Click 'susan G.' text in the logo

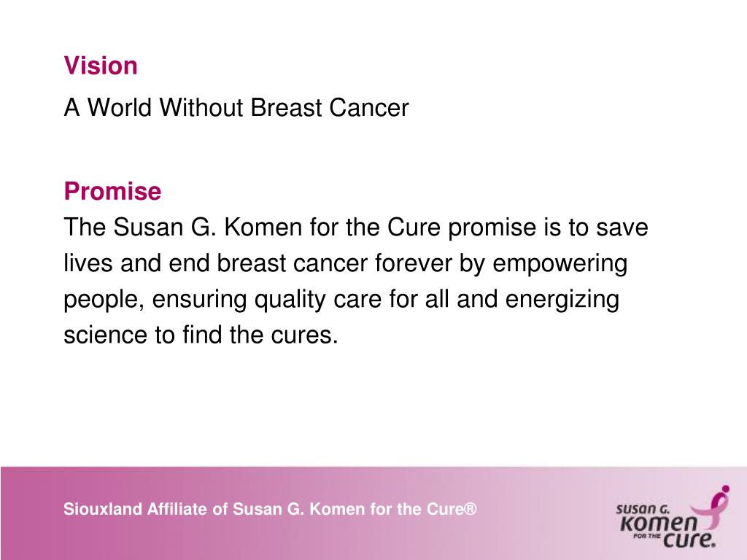[643, 509]
